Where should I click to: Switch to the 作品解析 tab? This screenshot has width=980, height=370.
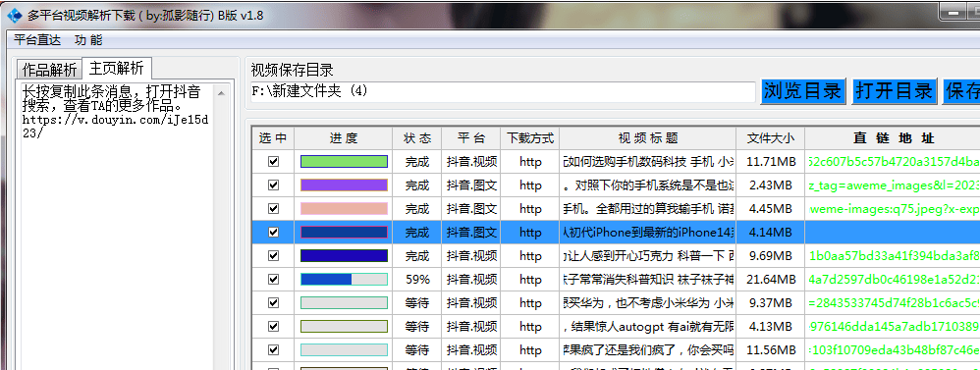pos(49,70)
